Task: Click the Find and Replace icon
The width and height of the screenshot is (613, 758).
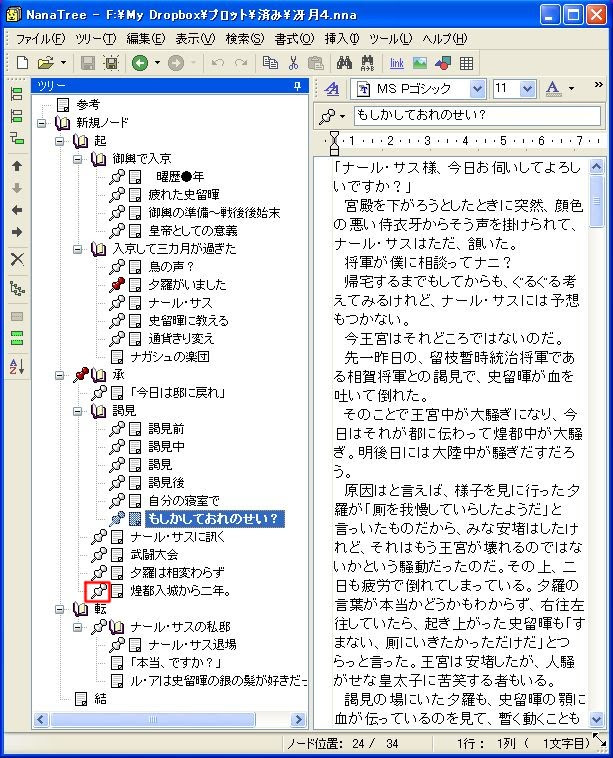Action: point(368,63)
